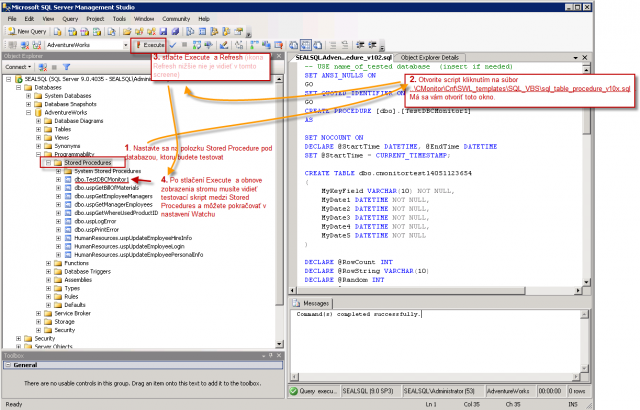This screenshot has width=640, height=410.
Task: Click the Open File folder icon
Action: tap(127, 31)
